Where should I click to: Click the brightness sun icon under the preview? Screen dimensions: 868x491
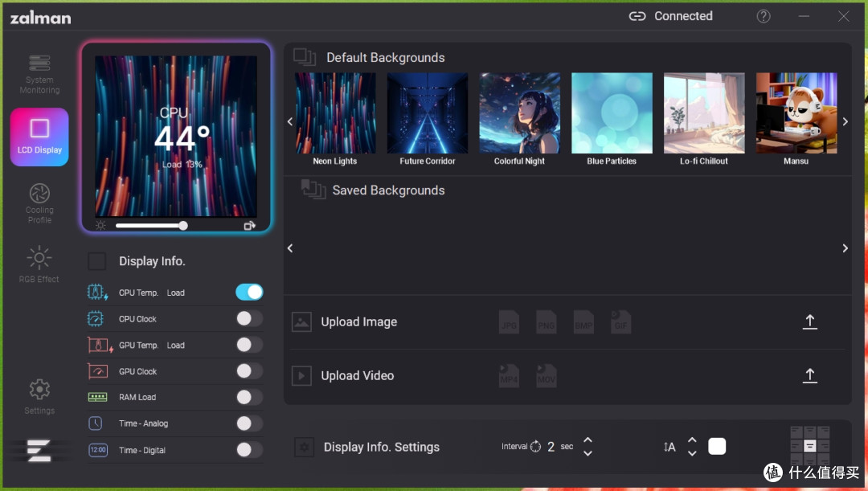coord(100,225)
